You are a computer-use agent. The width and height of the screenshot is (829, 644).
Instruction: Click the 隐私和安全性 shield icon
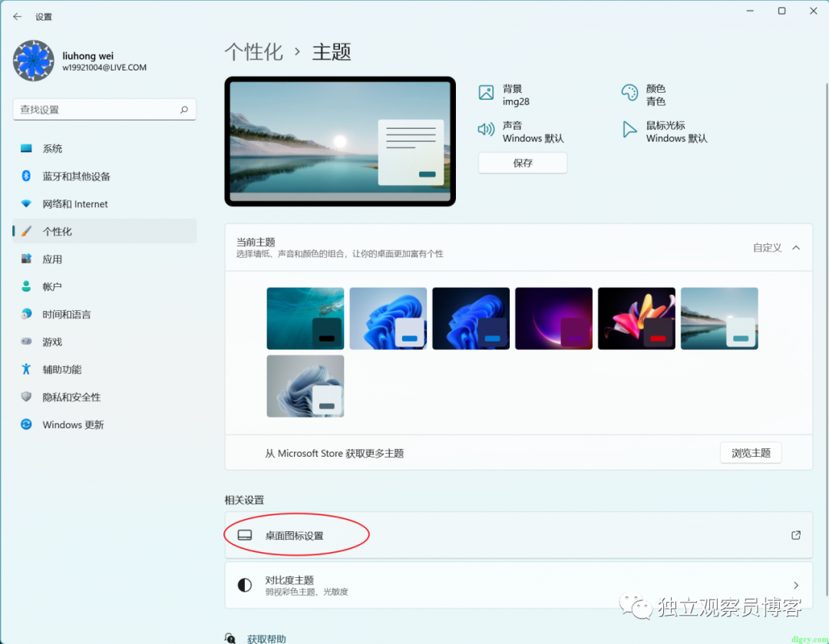(x=26, y=397)
